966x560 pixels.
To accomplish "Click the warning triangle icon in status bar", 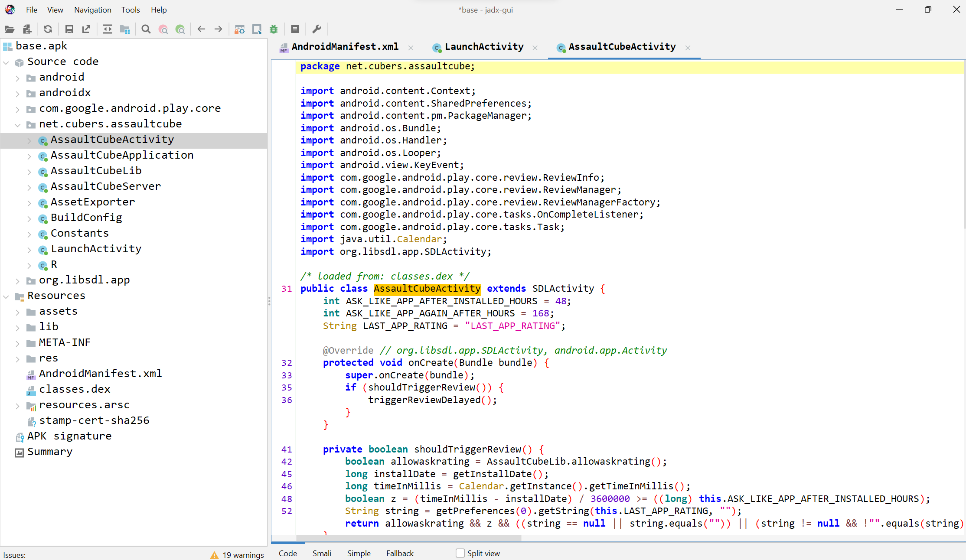I will [214, 555].
